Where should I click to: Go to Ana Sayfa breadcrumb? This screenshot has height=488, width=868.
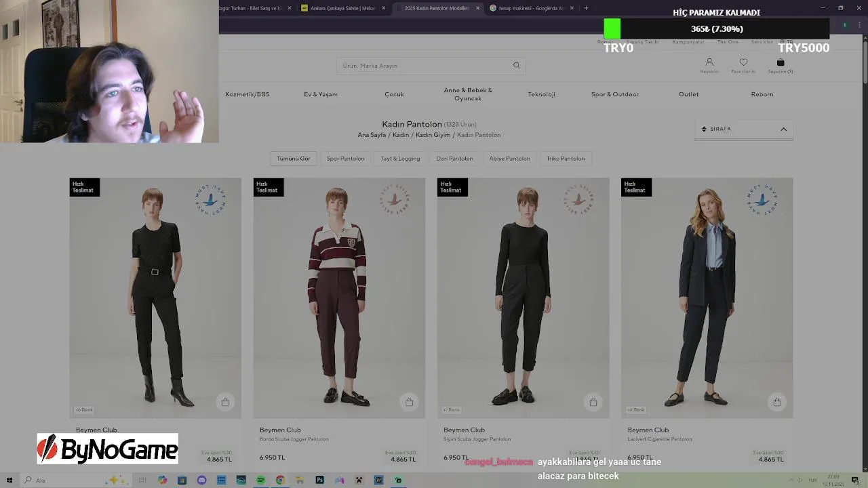click(372, 135)
